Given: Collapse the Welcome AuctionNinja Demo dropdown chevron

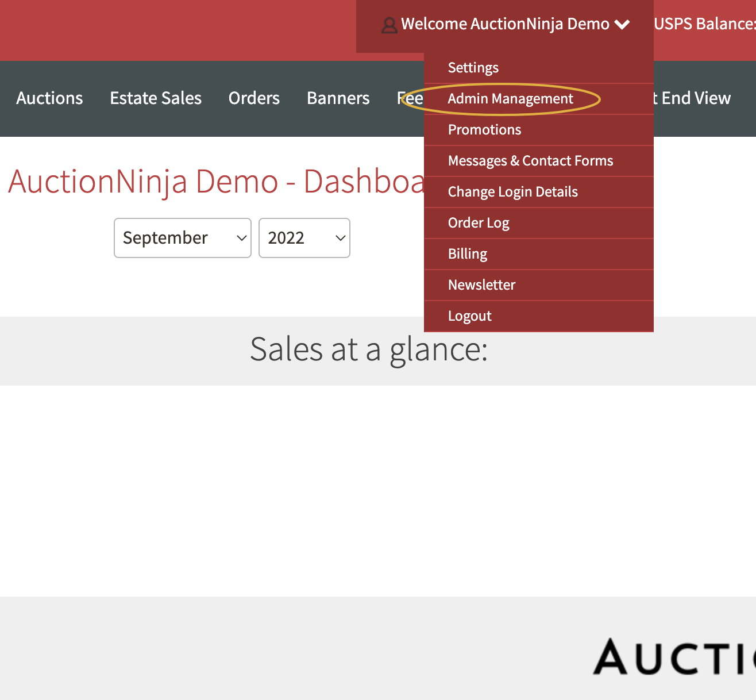Looking at the screenshot, I should click(x=622, y=25).
